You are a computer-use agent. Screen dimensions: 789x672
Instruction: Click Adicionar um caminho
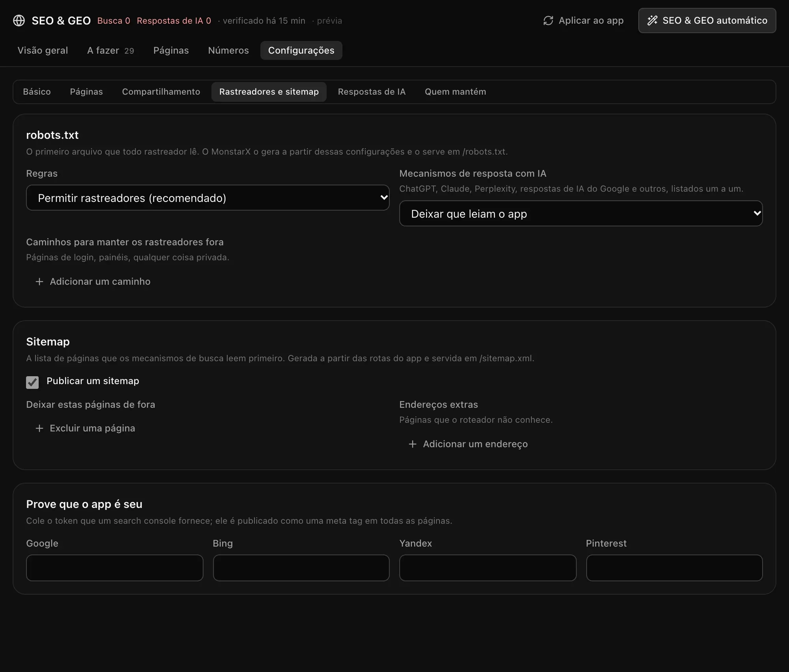(93, 282)
